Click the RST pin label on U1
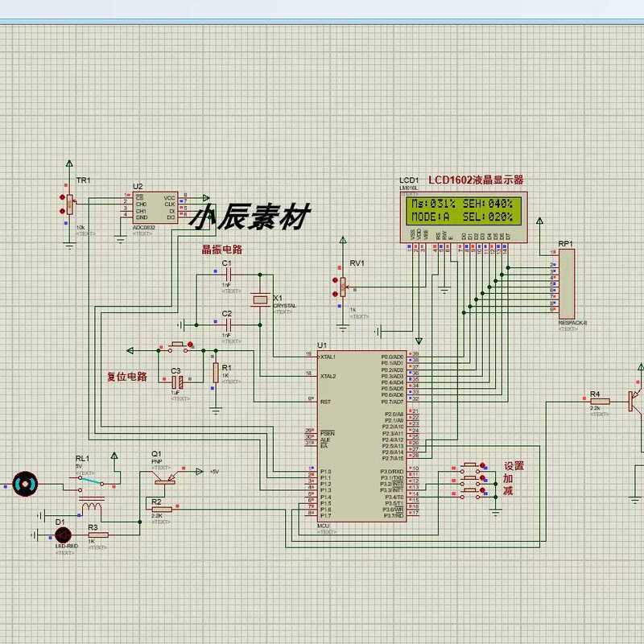 pyautogui.click(x=325, y=402)
